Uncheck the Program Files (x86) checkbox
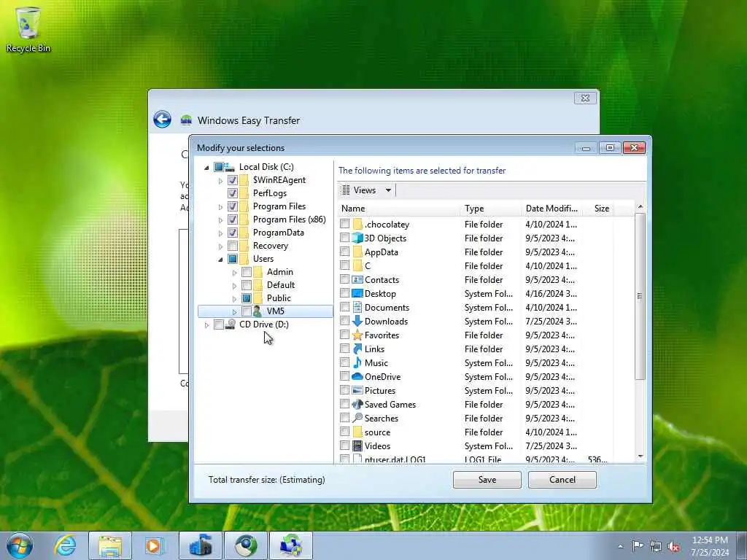The width and height of the screenshot is (747, 560). coord(233,219)
